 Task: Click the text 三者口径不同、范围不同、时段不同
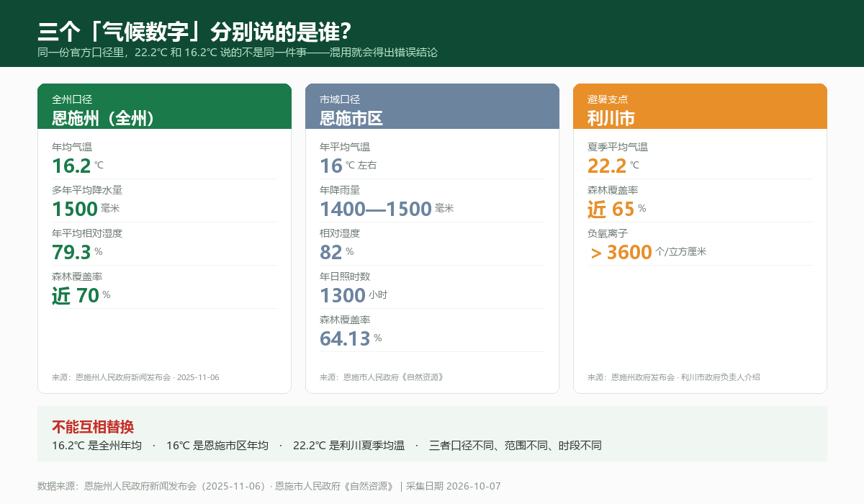click(515, 446)
